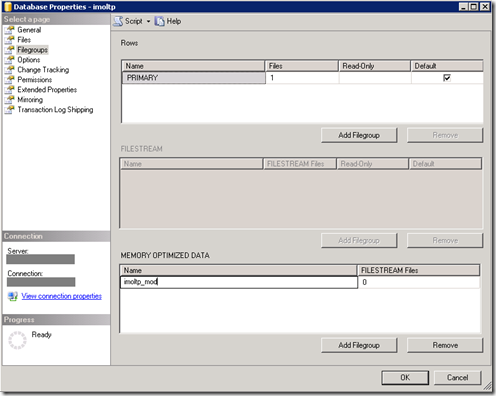Image resolution: width=496 pixels, height=396 pixels.
Task: Click the Filegroups page icon
Action: pyautogui.click(x=9, y=50)
